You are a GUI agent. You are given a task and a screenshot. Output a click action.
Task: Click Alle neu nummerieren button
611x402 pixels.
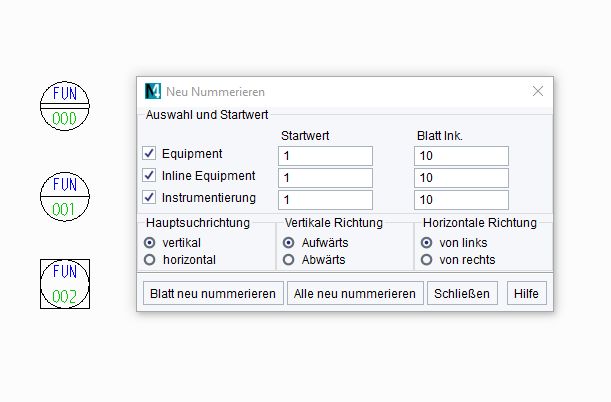pyautogui.click(x=355, y=293)
